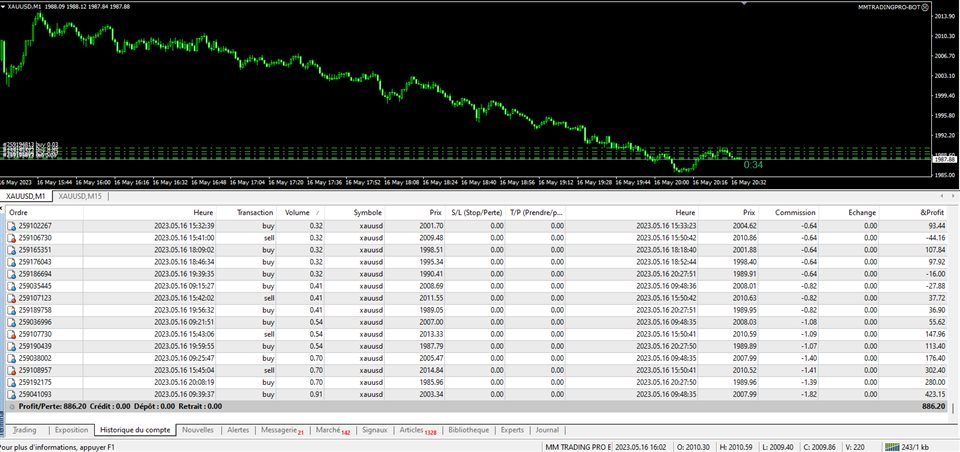960x452 pixels.
Task: Sort by the Echange column header
Action: (849, 213)
